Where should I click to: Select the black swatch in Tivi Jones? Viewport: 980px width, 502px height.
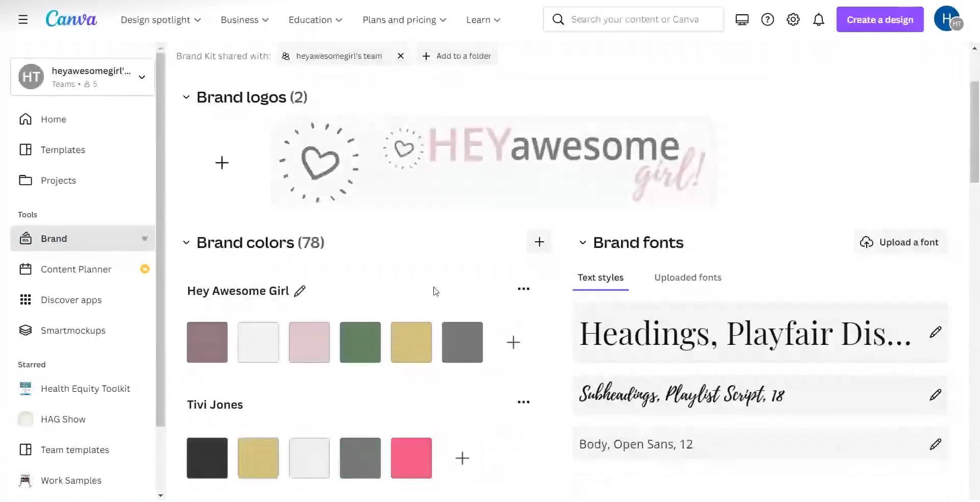207,458
